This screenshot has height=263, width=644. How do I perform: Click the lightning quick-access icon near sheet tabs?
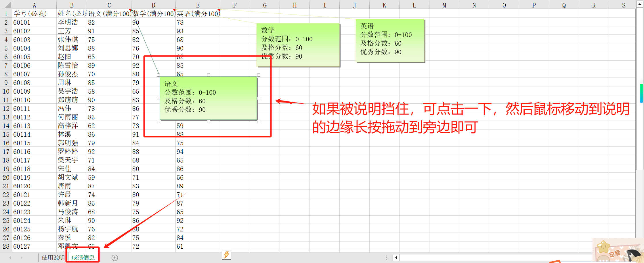227,255
